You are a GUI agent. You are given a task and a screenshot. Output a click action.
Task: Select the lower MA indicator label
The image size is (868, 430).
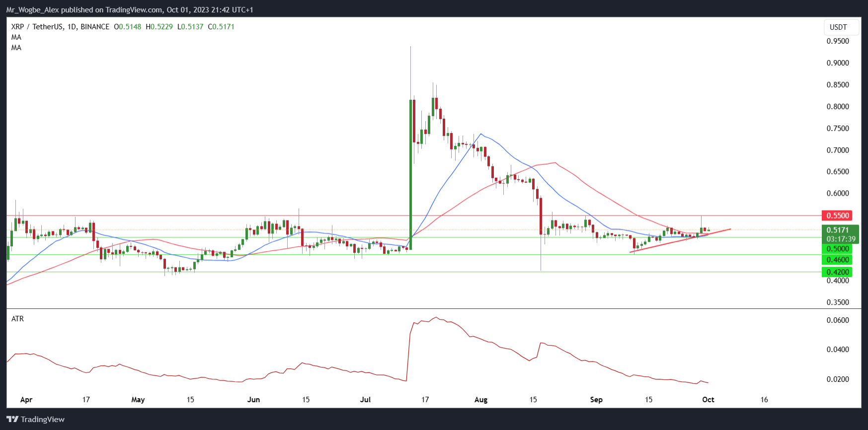click(x=16, y=48)
